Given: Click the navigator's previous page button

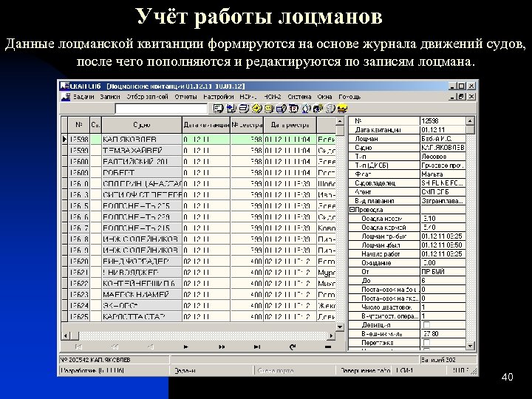Looking at the screenshot, I should click(115, 347).
